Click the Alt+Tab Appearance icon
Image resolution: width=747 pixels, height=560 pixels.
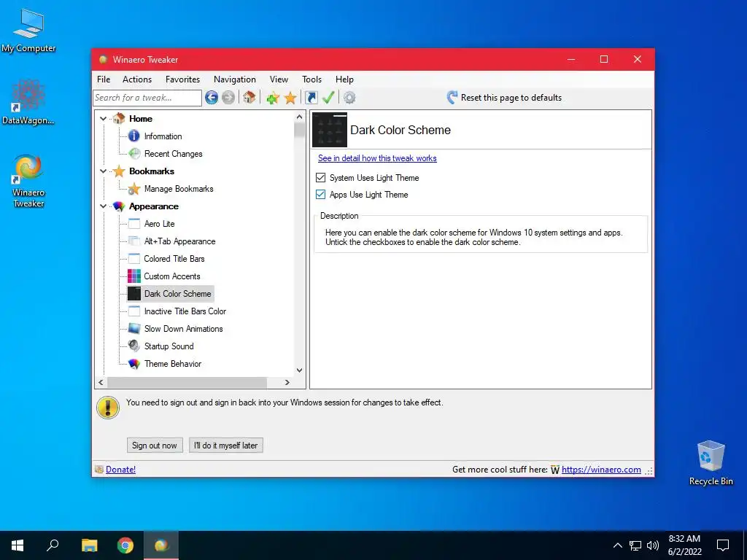click(x=134, y=241)
